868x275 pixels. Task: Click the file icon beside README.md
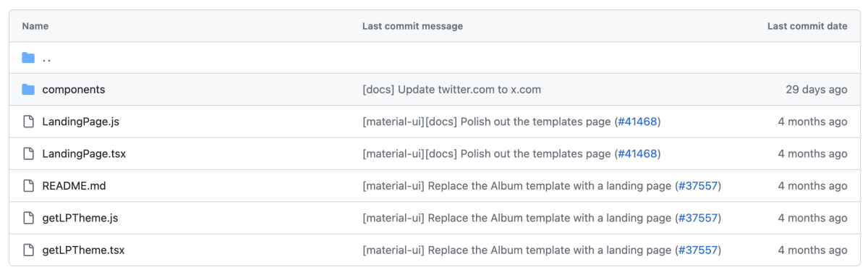point(28,186)
